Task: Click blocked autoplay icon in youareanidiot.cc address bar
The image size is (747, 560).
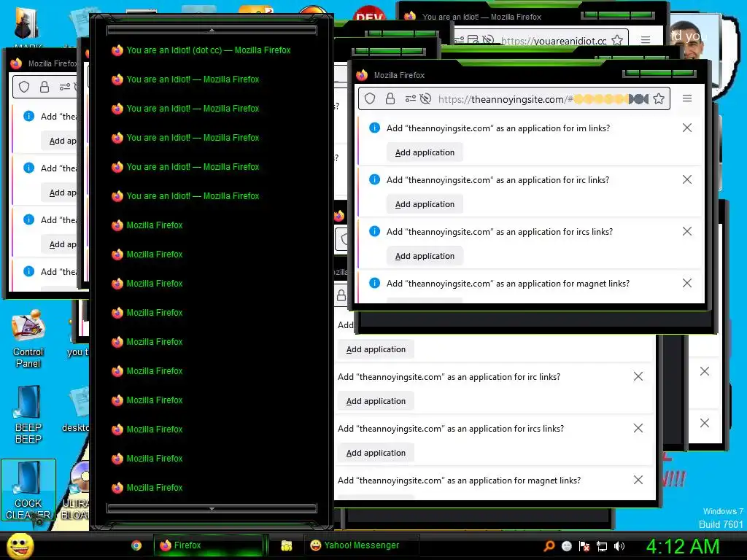Action: (x=488, y=40)
